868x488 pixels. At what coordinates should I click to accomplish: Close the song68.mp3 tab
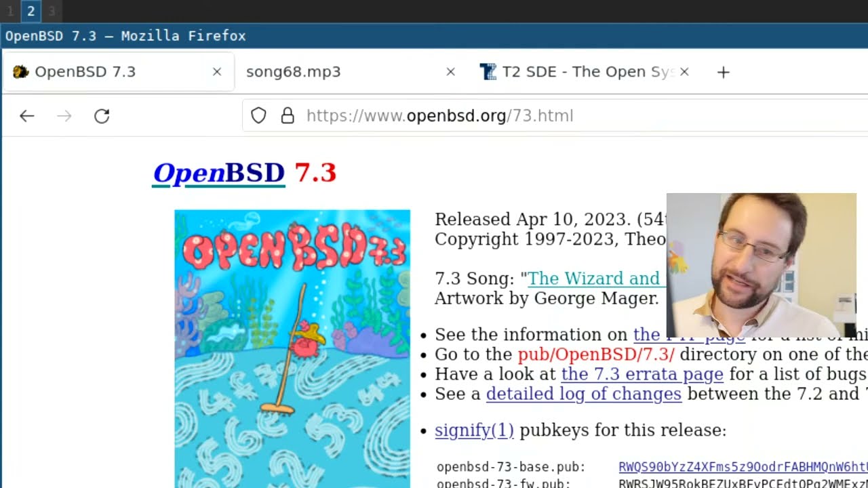[450, 72]
